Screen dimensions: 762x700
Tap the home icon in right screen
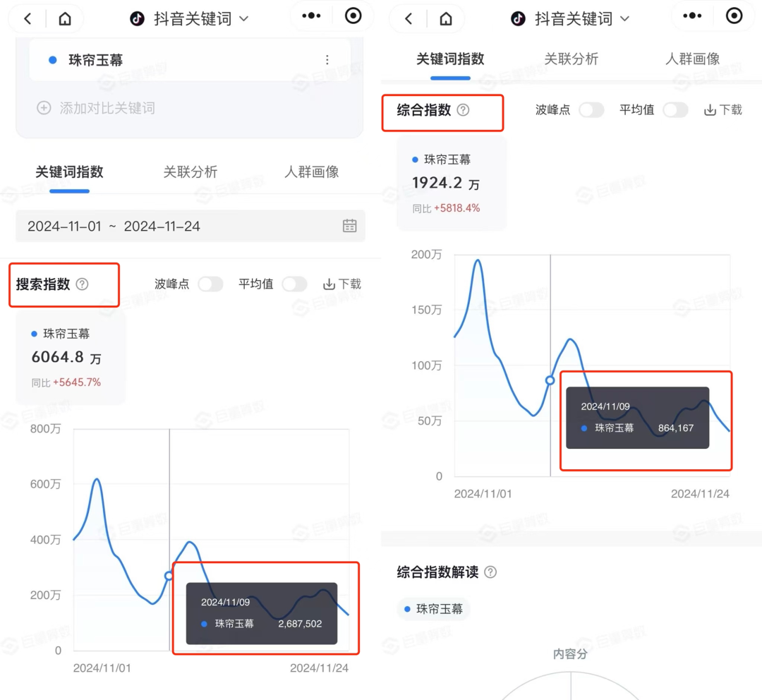click(446, 19)
